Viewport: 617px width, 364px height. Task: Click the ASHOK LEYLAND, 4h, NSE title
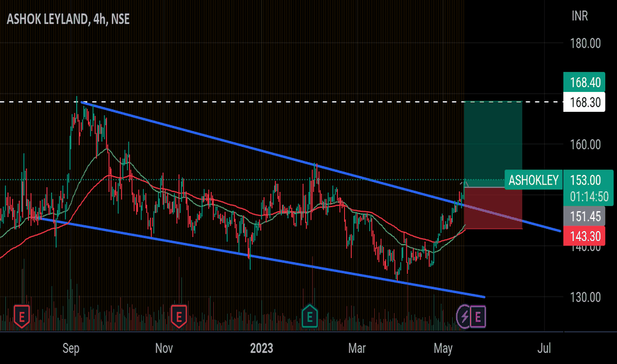click(68, 19)
